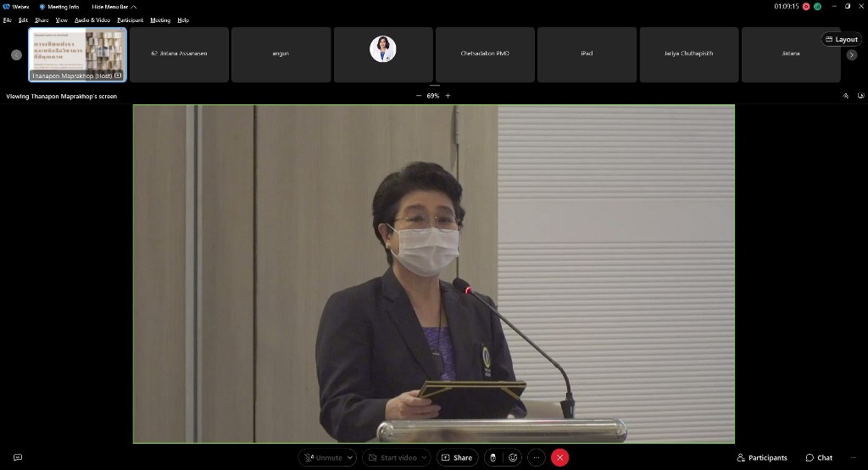This screenshot has width=868, height=470.
Task: Expand audio options arrow beside Unmute
Action: (x=350, y=457)
